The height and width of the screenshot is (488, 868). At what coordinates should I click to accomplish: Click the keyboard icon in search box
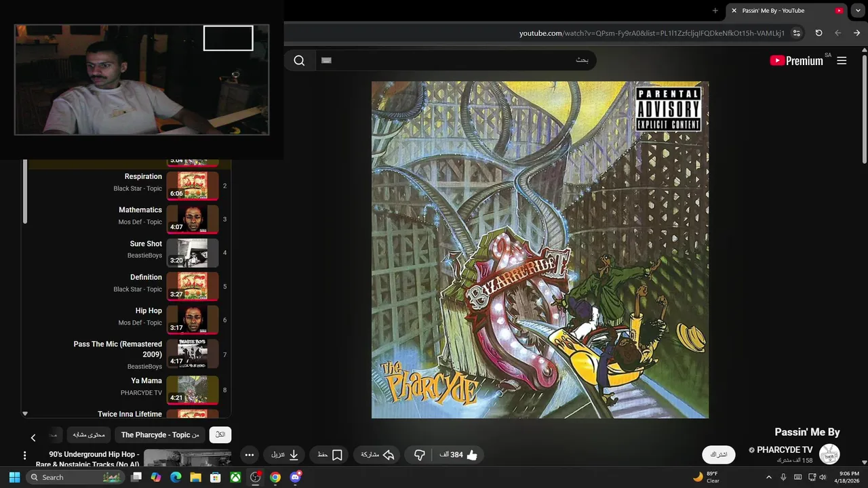(x=326, y=60)
